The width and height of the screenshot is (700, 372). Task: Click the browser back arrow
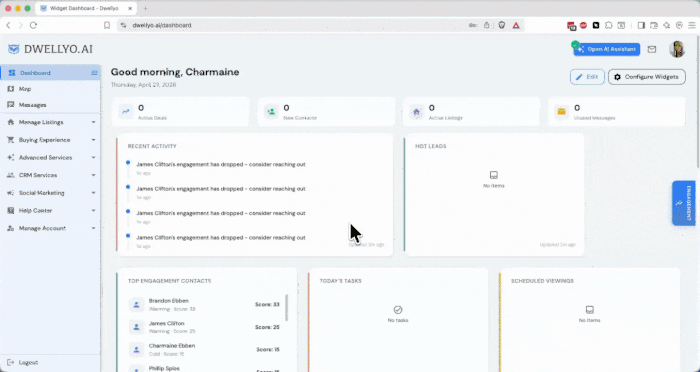pyautogui.click(x=8, y=25)
